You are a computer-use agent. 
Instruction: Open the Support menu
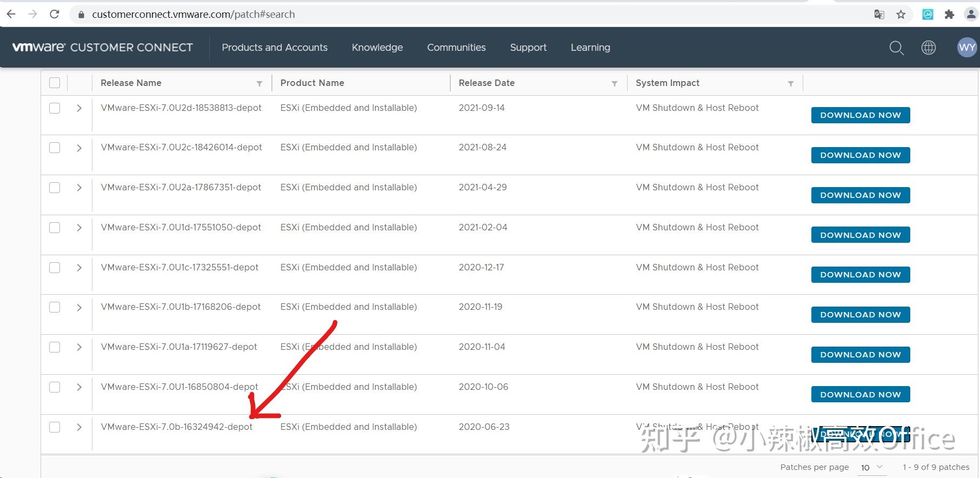tap(528, 48)
